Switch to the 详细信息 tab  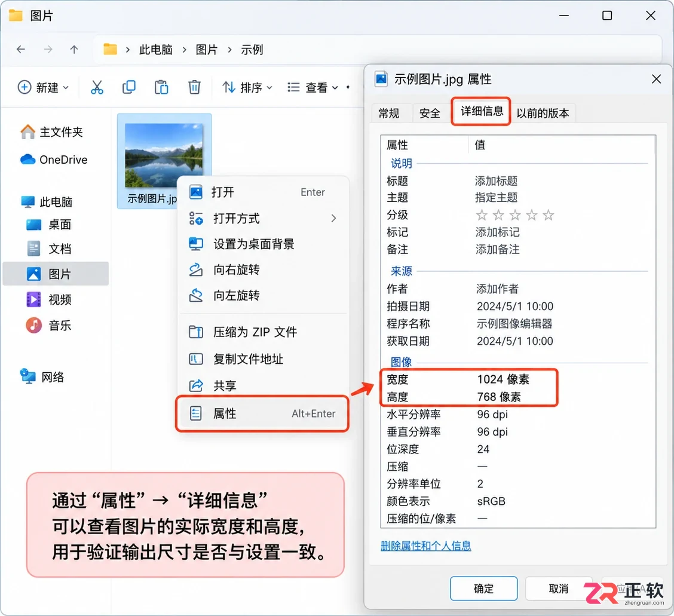click(x=482, y=111)
